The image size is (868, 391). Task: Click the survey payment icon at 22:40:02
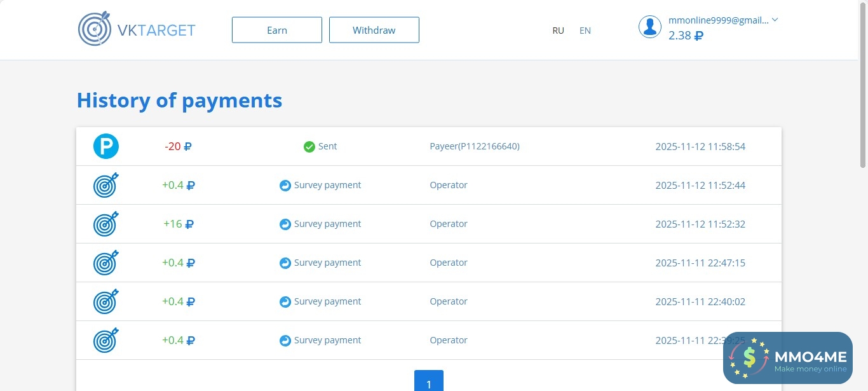(285, 302)
